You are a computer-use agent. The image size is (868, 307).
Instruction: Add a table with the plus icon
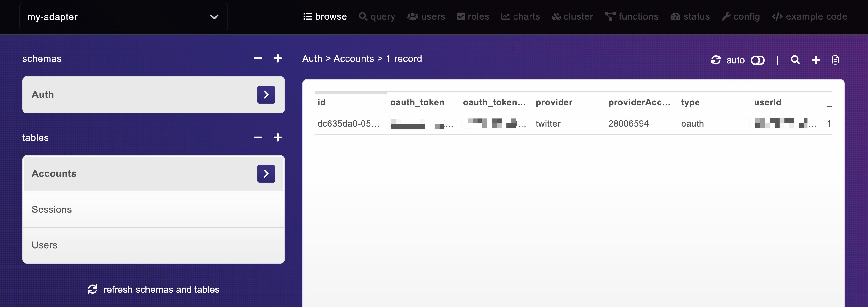(x=277, y=137)
